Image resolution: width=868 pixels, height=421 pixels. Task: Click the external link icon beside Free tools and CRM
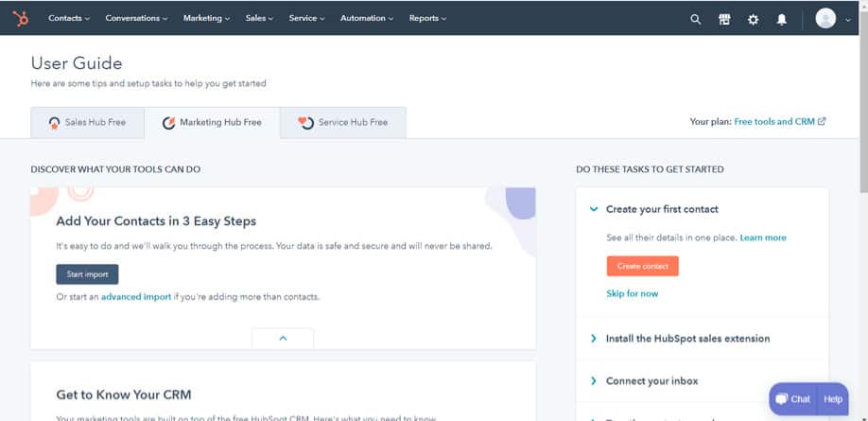click(x=822, y=121)
